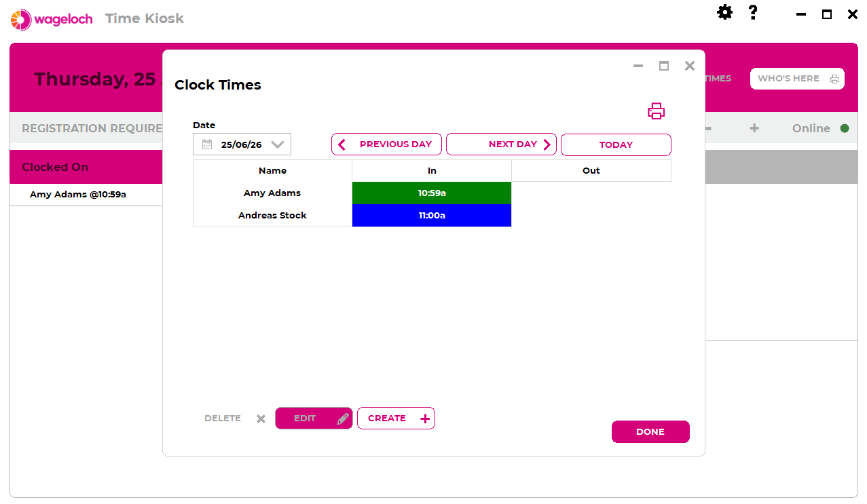
Task: Create a new clock time
Action: tap(396, 419)
